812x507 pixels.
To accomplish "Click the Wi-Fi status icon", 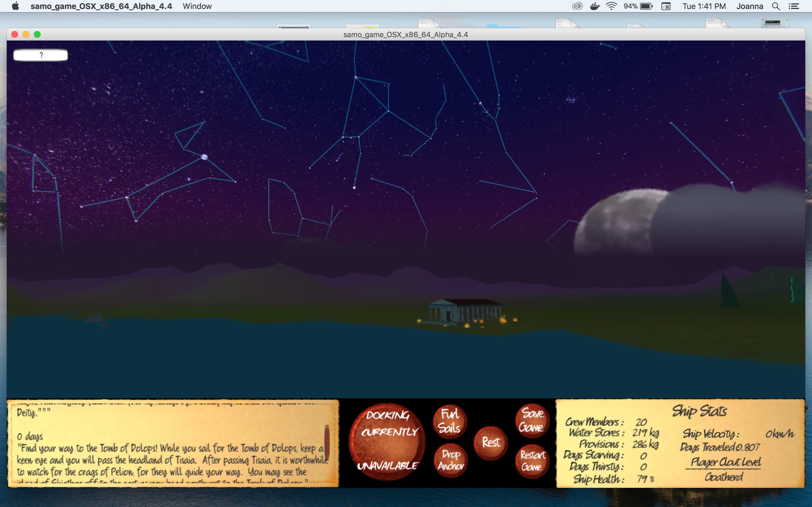I will pyautogui.click(x=611, y=6).
